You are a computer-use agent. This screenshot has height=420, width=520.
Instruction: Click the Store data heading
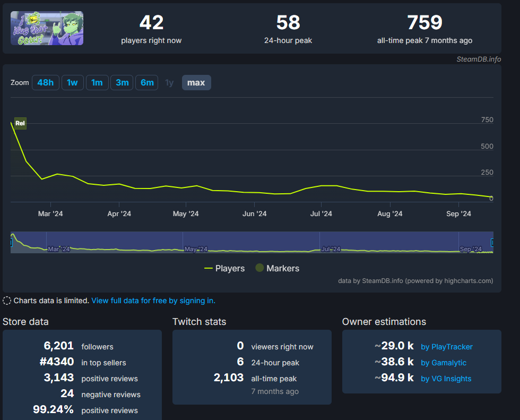coord(25,321)
